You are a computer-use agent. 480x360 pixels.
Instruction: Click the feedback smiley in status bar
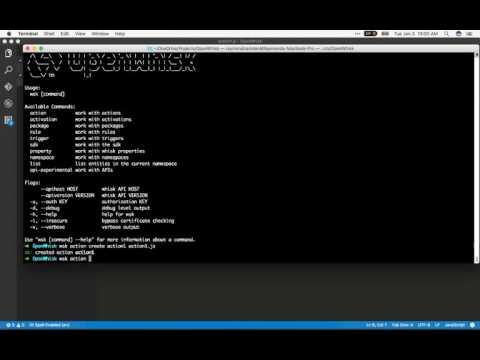coord(472,325)
